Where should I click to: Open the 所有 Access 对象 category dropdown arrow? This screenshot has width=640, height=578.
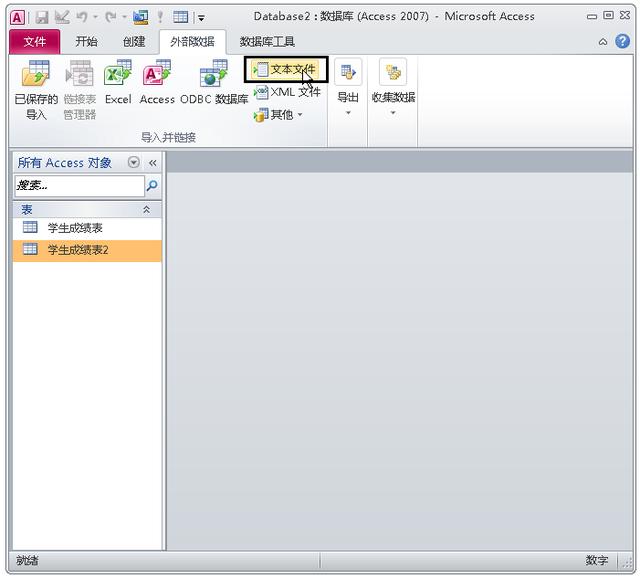pos(133,162)
